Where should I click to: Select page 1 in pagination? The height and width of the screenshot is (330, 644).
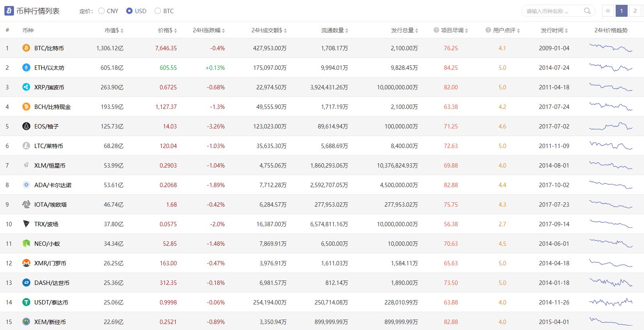[x=621, y=11]
